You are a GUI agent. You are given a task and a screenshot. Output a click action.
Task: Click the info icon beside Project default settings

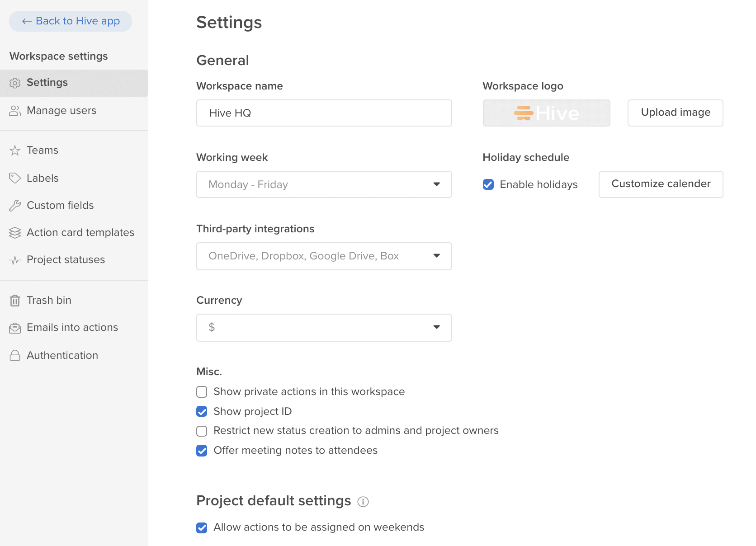[363, 501]
